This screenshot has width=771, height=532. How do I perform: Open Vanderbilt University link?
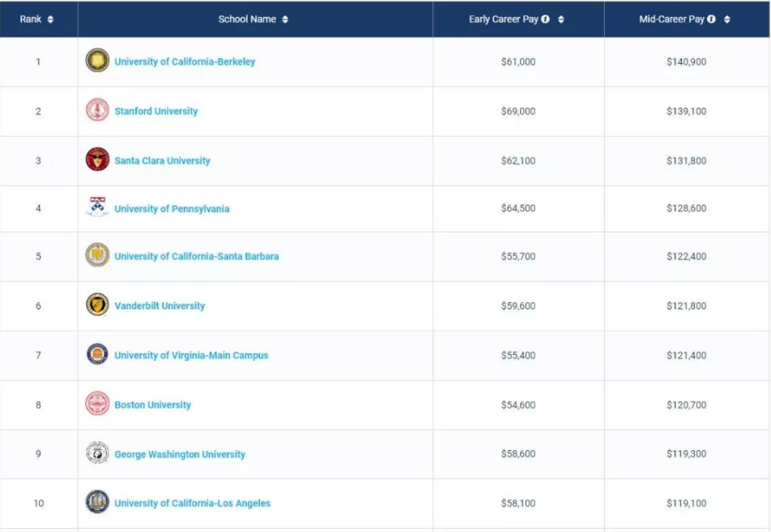coord(160,306)
